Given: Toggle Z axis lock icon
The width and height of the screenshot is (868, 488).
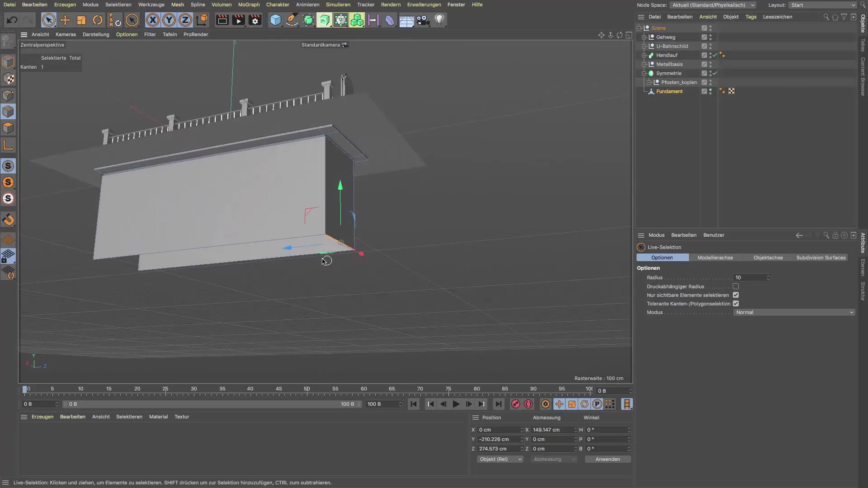Looking at the screenshot, I should [185, 20].
